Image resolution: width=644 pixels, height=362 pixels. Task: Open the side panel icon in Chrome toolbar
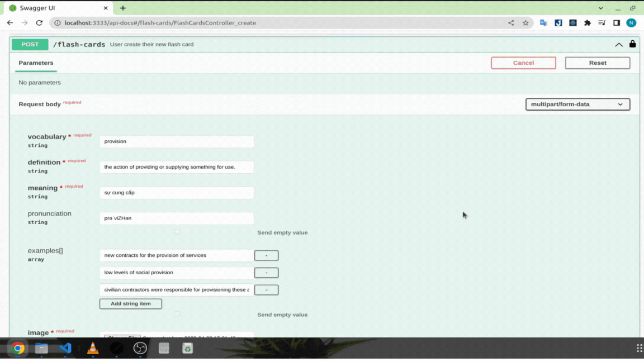[617, 23]
